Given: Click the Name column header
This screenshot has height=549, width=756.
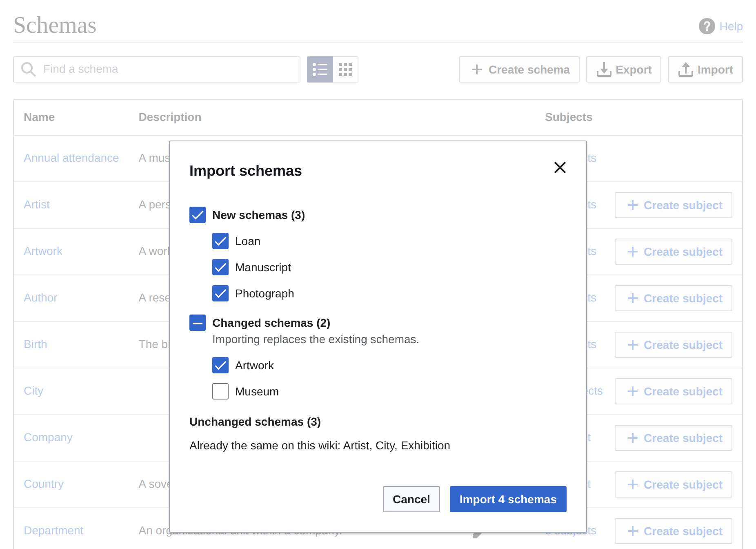Looking at the screenshot, I should pyautogui.click(x=39, y=117).
